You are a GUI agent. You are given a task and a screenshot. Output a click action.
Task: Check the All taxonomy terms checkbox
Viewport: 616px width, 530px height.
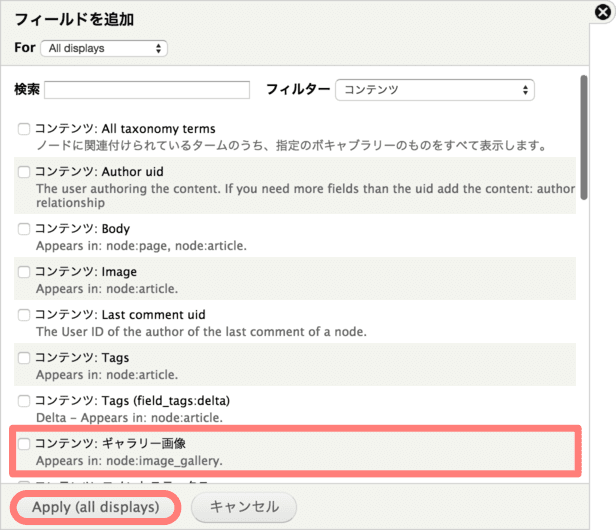point(24,129)
